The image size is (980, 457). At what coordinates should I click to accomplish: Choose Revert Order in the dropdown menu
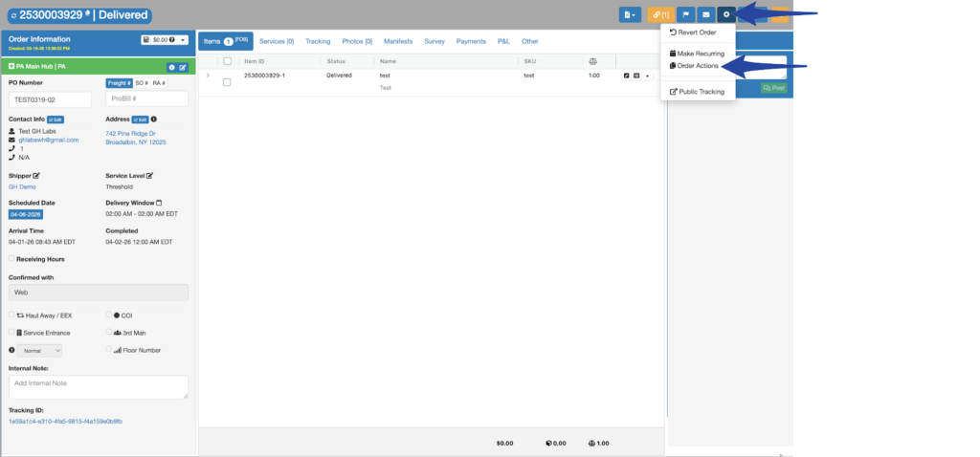click(696, 33)
